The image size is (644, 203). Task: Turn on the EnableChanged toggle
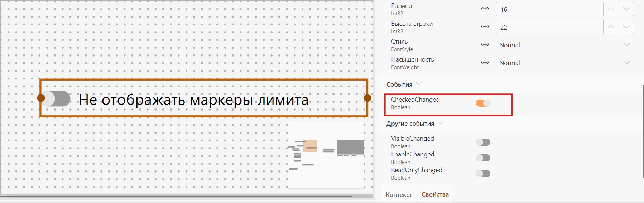(x=483, y=158)
